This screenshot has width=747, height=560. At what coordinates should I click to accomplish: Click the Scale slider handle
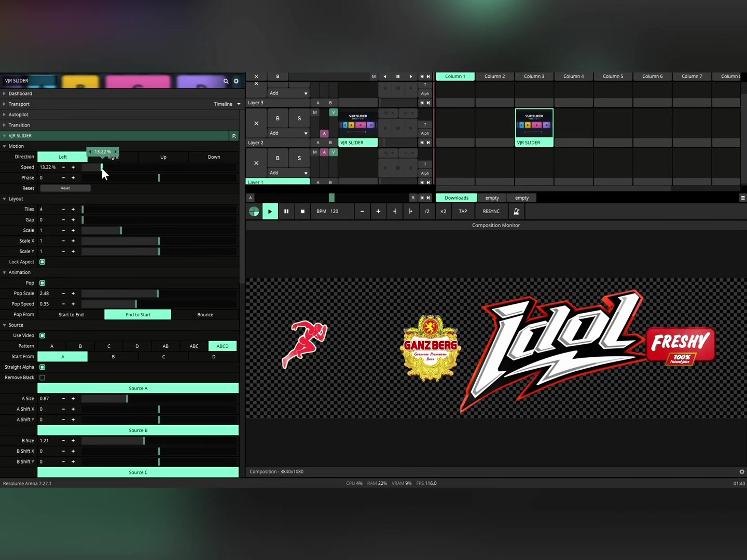[x=121, y=230]
